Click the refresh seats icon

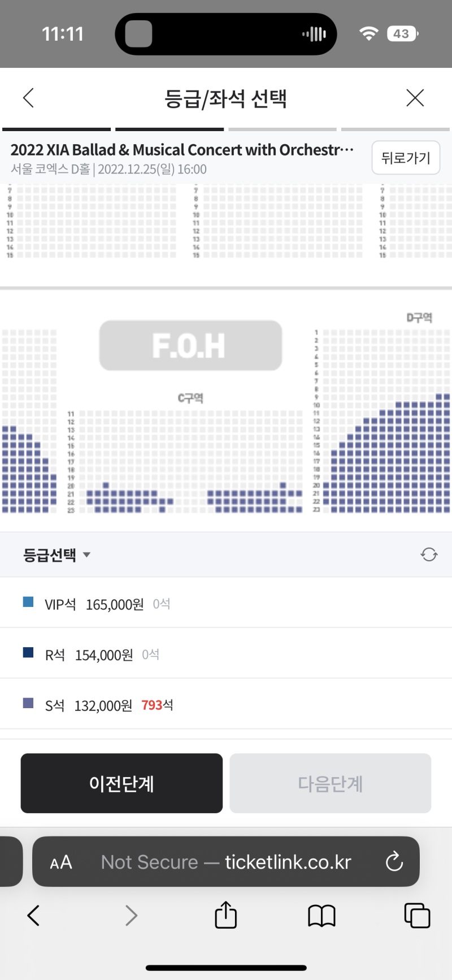(429, 554)
